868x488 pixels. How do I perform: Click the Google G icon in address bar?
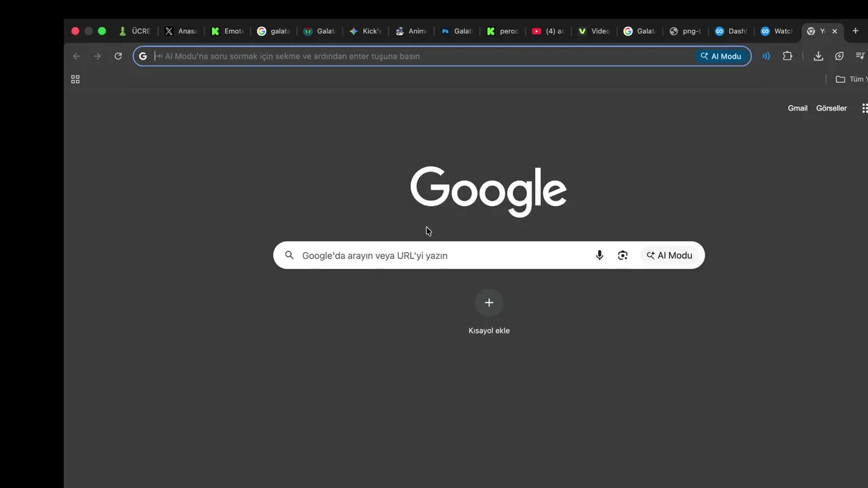143,56
